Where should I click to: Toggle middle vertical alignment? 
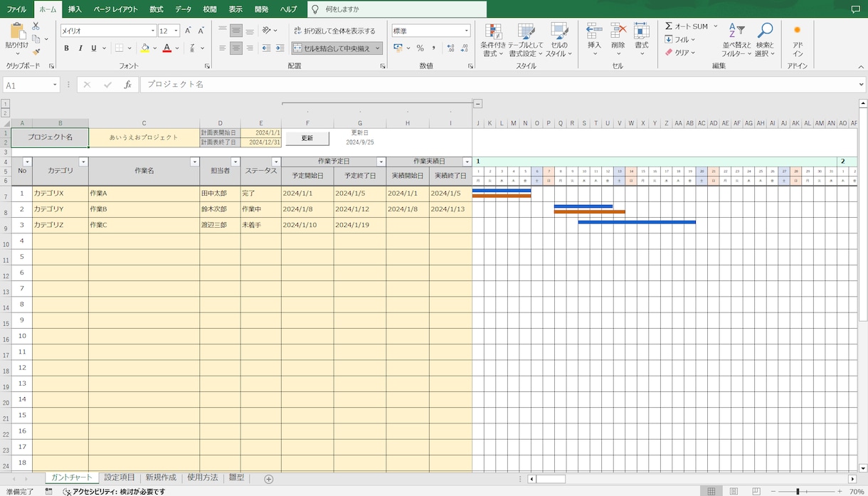pyautogui.click(x=236, y=31)
